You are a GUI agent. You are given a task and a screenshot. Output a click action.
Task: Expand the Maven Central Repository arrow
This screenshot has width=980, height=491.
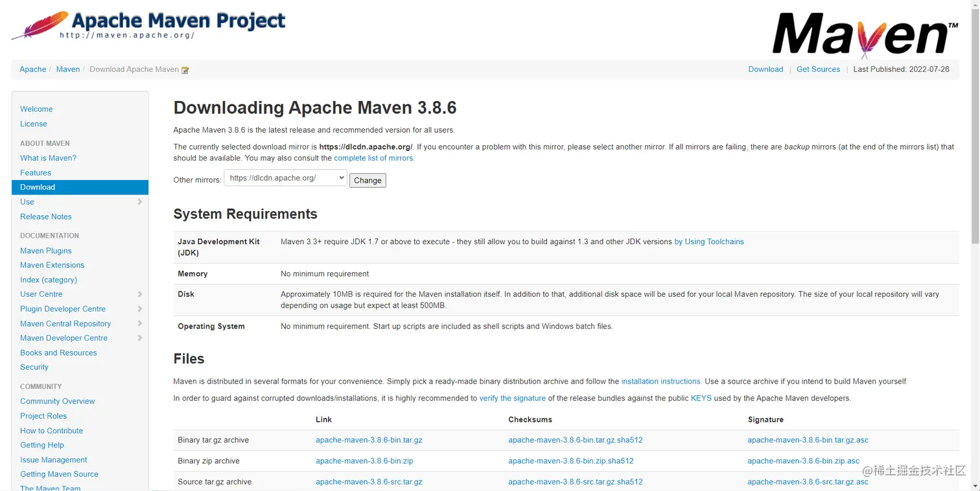pyautogui.click(x=140, y=324)
